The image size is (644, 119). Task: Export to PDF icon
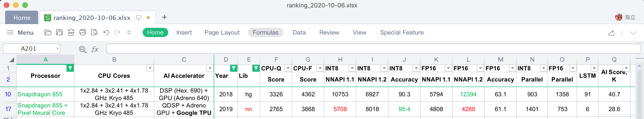71,32
